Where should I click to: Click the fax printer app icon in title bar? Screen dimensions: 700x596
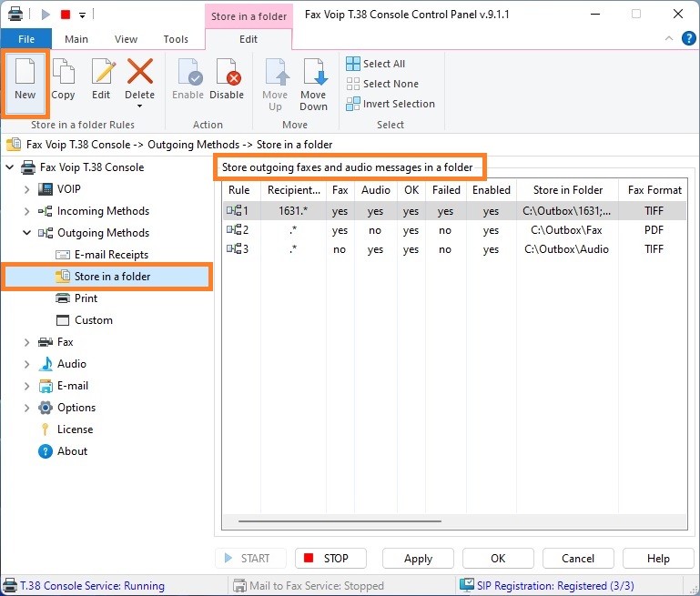tap(15, 14)
